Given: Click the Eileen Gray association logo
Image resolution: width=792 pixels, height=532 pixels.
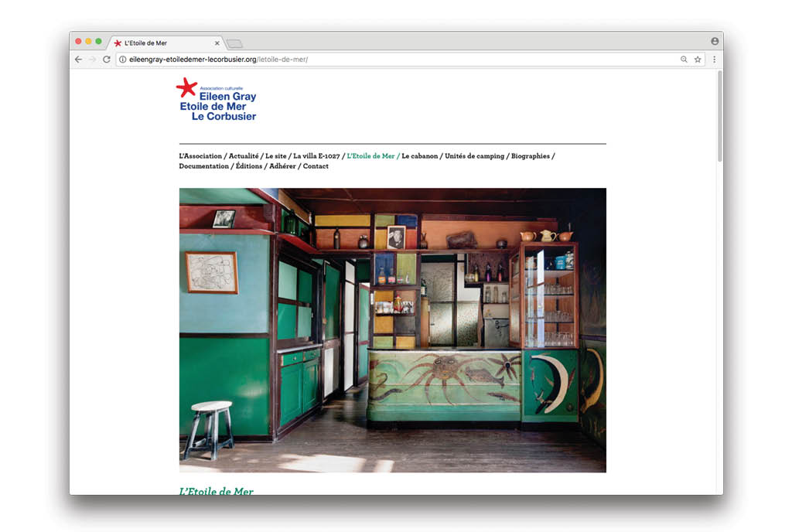Looking at the screenshot, I should [216, 100].
